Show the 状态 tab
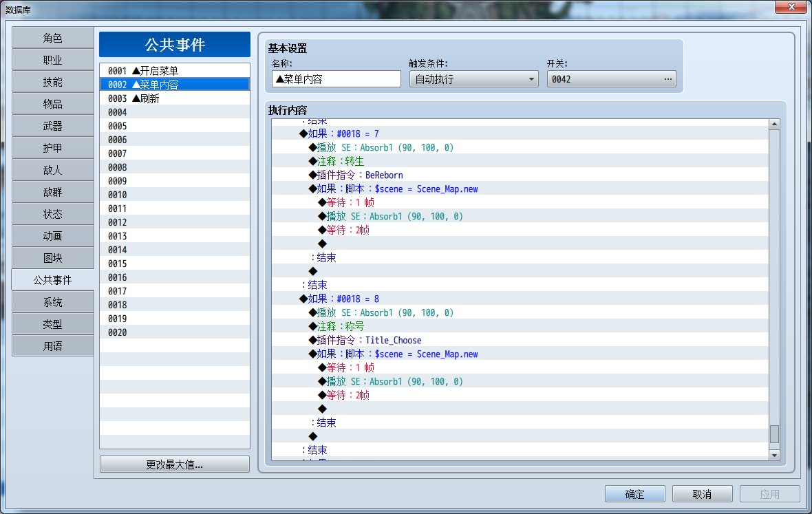The height and width of the screenshot is (514, 812). click(x=53, y=214)
